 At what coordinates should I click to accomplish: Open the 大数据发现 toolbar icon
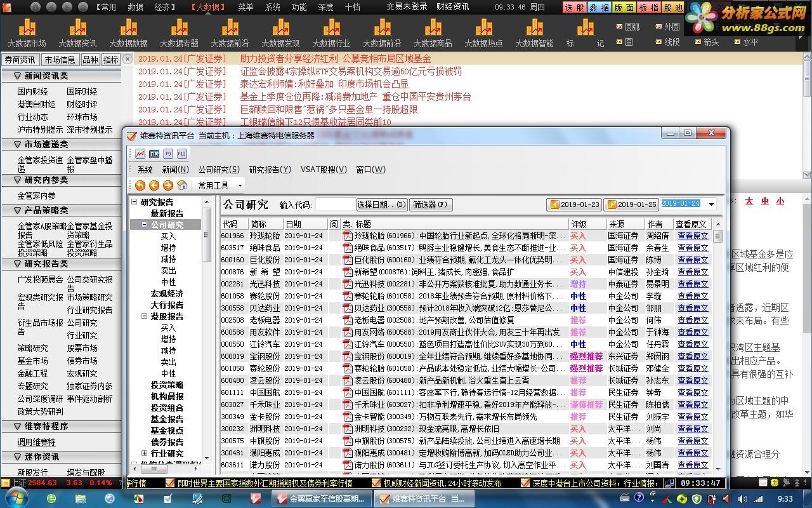[x=280, y=33]
